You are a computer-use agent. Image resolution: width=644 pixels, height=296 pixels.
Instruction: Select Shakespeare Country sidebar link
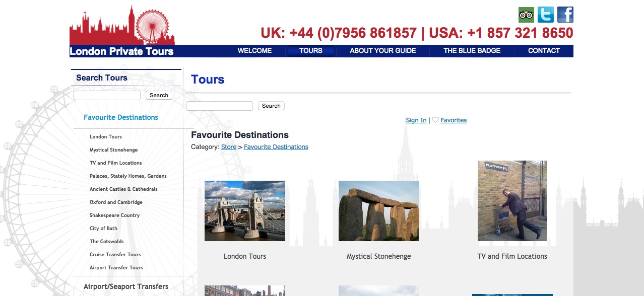pos(114,215)
